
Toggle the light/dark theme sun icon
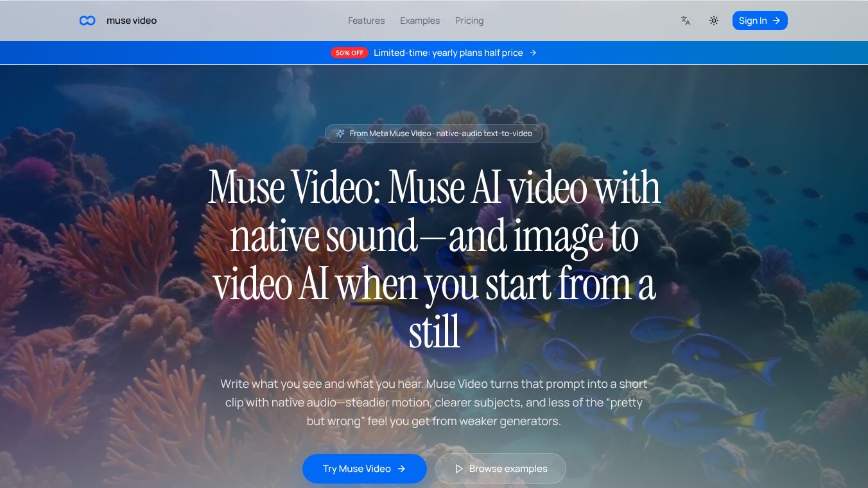click(714, 21)
